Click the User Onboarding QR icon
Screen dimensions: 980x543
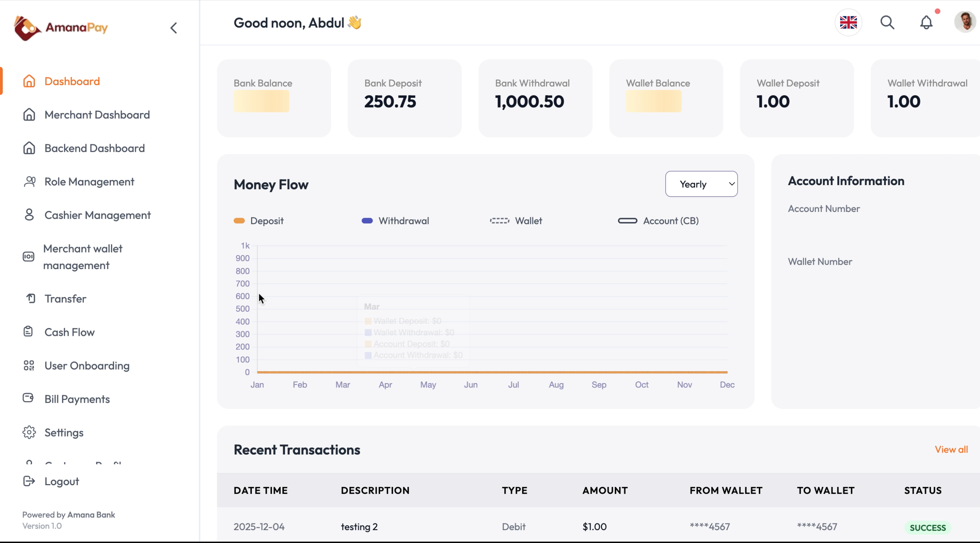click(x=29, y=365)
